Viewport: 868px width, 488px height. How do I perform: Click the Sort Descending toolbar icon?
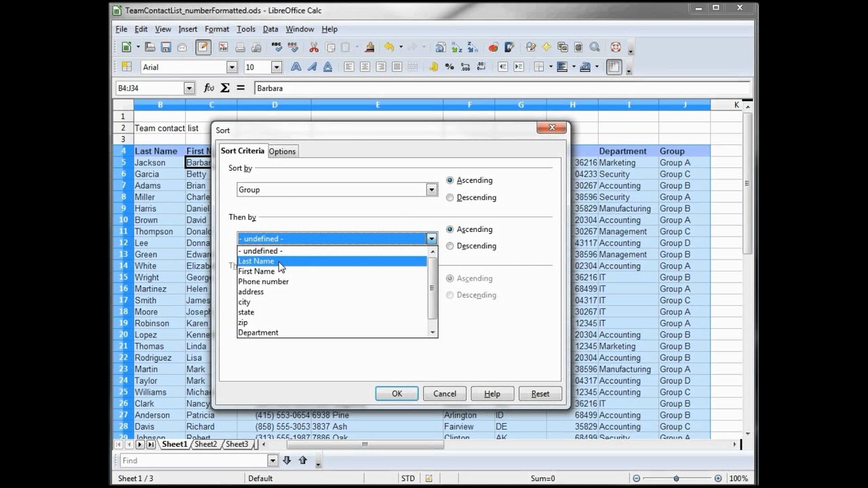pyautogui.click(x=473, y=47)
